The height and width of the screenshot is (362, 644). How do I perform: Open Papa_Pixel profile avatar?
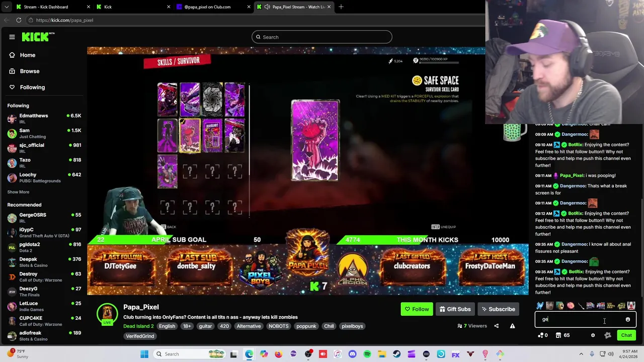pos(107,313)
